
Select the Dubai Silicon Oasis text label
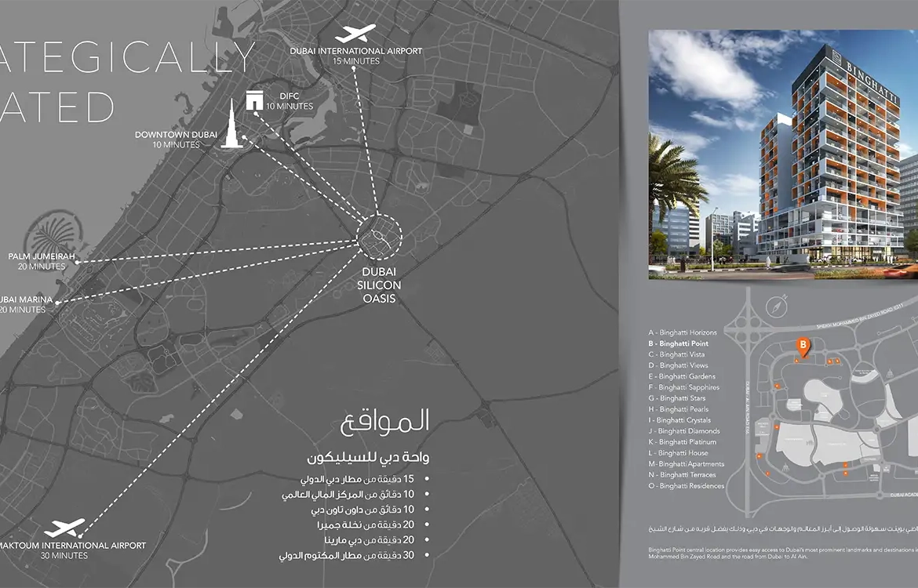click(379, 285)
